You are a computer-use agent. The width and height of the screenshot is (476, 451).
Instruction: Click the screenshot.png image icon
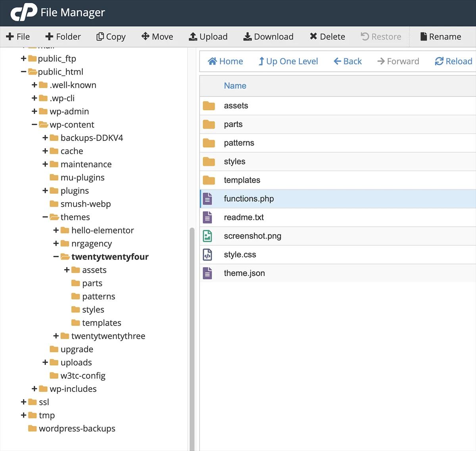207,236
